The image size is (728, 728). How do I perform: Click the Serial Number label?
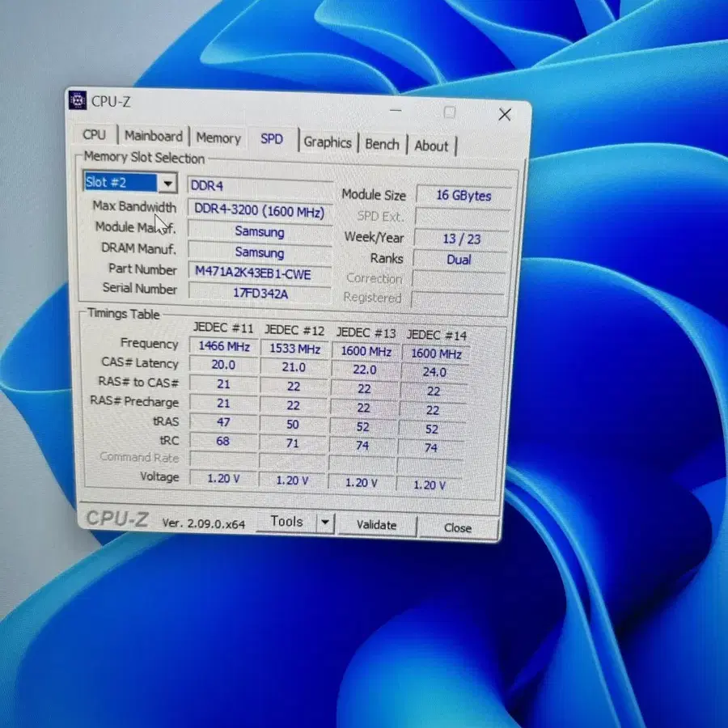(140, 289)
